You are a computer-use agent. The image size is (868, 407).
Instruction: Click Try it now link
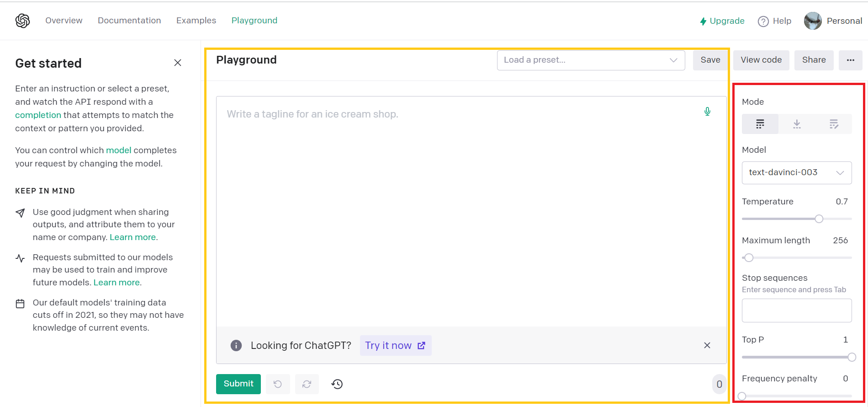pyautogui.click(x=396, y=345)
